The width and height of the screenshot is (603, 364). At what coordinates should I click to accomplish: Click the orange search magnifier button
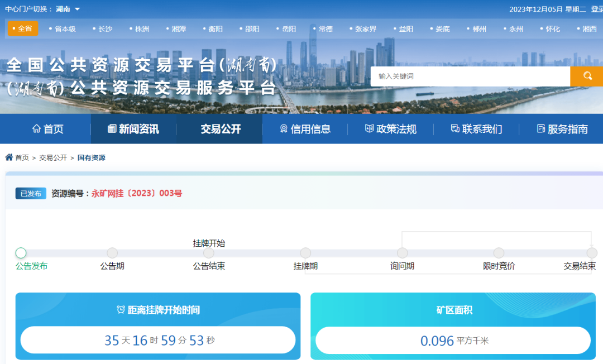pyautogui.click(x=586, y=76)
